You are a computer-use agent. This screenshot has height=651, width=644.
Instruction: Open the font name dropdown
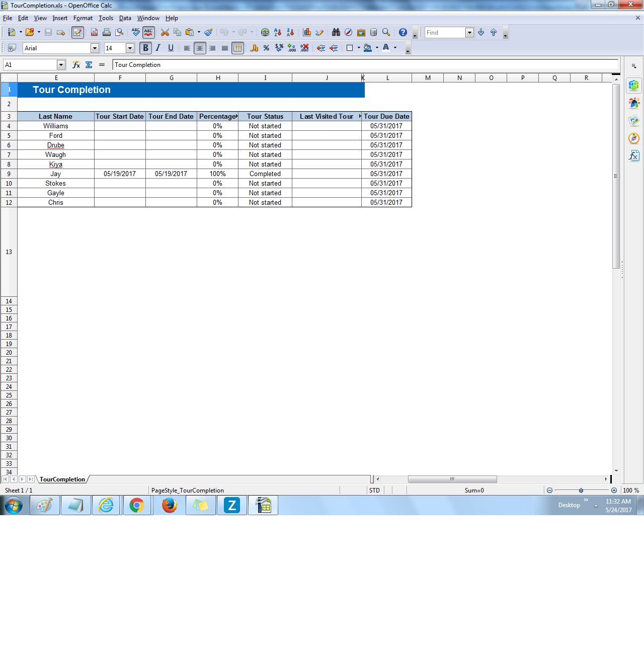point(95,48)
